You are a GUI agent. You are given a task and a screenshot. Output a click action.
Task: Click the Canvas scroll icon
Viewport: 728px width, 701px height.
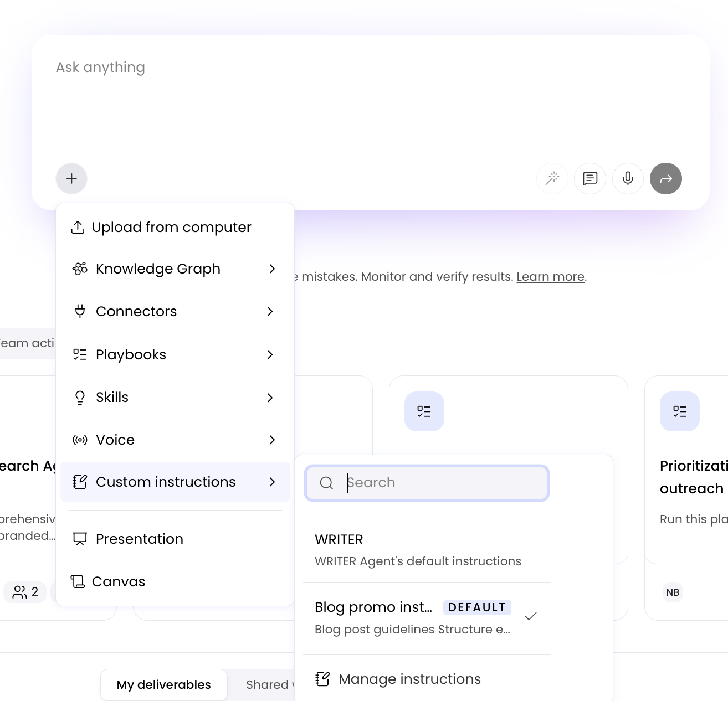pyautogui.click(x=78, y=581)
